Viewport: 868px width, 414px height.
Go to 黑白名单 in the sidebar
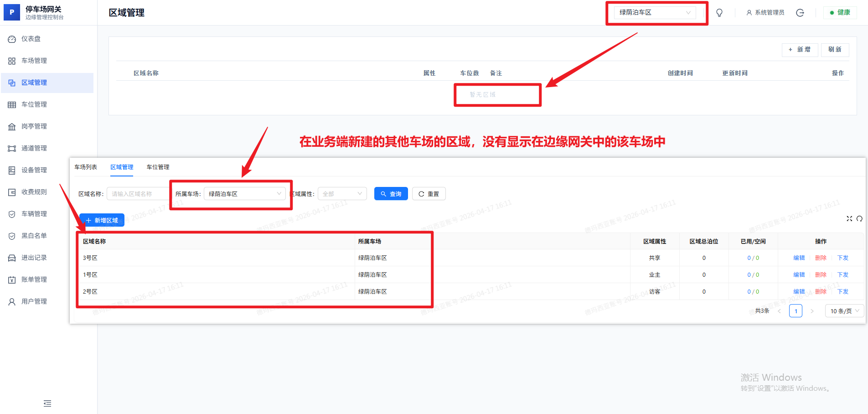click(x=34, y=236)
